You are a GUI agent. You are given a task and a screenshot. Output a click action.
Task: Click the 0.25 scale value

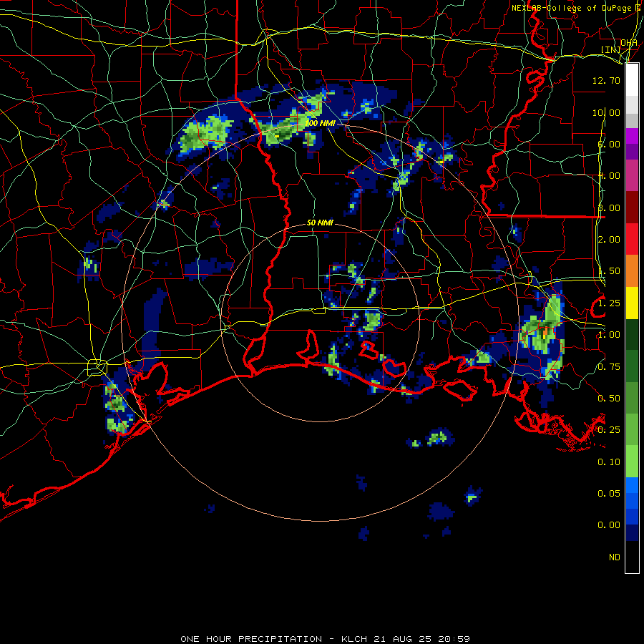tap(609, 430)
